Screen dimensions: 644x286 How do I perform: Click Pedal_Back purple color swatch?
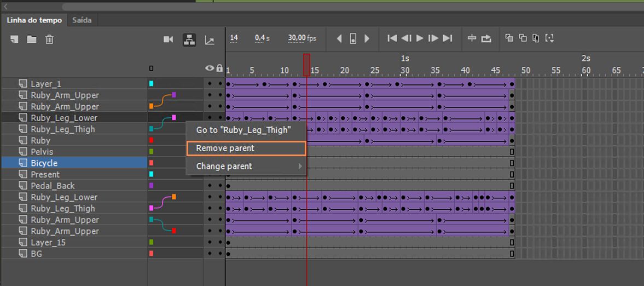[x=151, y=186]
